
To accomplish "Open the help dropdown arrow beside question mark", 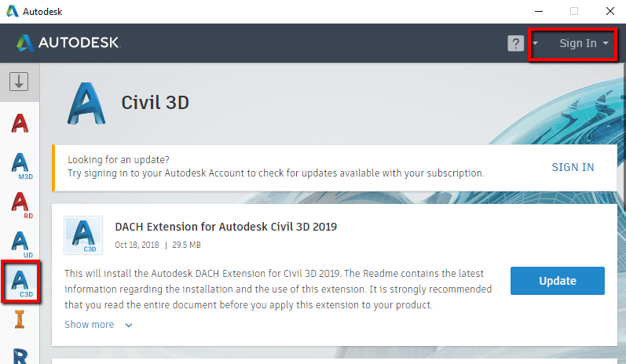I will (x=535, y=44).
